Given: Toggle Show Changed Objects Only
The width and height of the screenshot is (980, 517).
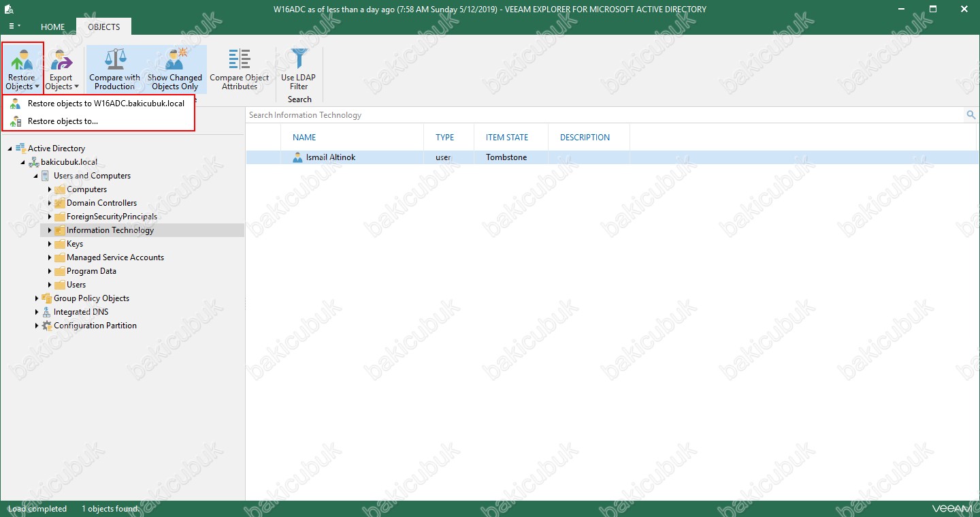Looking at the screenshot, I should 175,68.
